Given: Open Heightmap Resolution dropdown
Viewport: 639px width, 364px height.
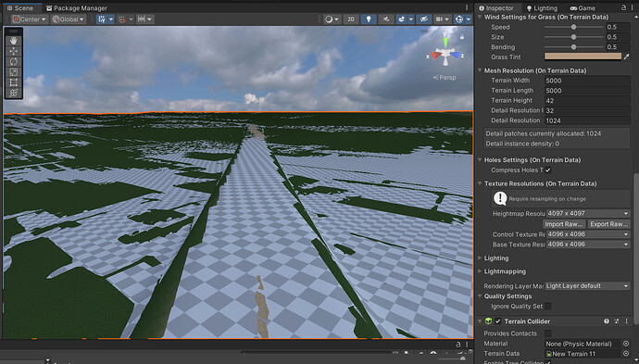Looking at the screenshot, I should (588, 213).
